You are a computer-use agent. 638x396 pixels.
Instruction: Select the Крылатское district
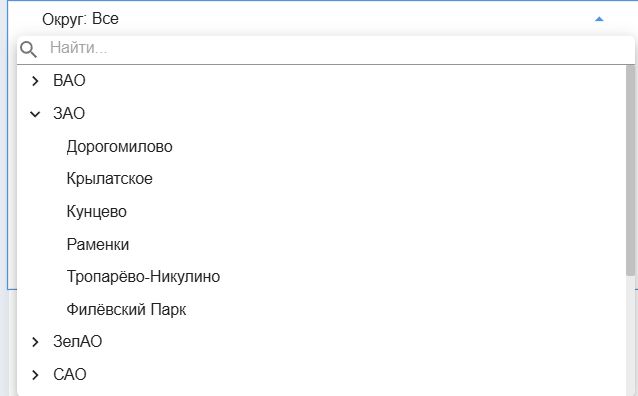click(109, 179)
